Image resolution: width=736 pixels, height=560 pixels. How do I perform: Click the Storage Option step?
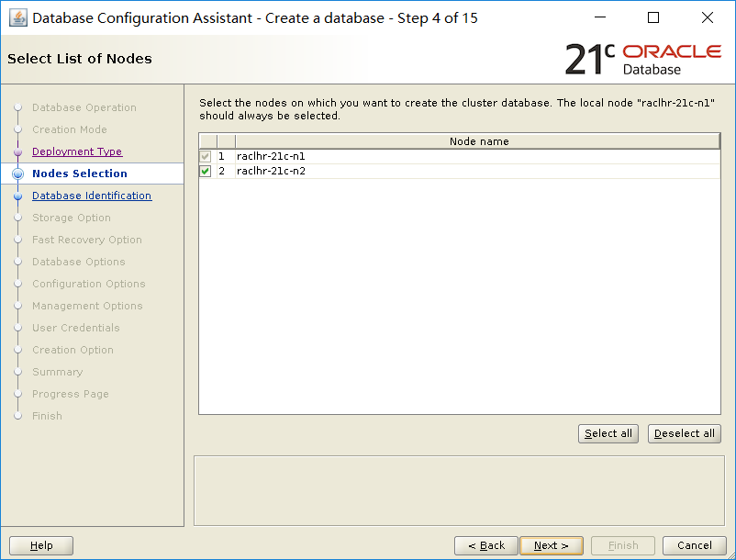click(x=72, y=218)
